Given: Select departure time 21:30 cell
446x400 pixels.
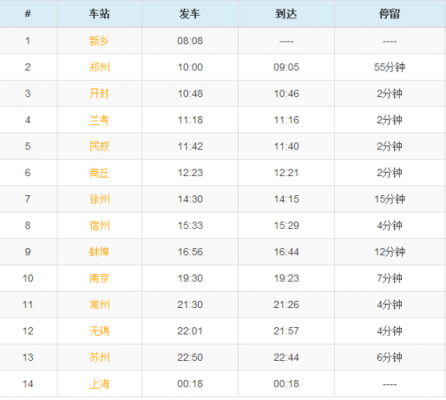Looking at the screenshot, I should pos(190,304).
